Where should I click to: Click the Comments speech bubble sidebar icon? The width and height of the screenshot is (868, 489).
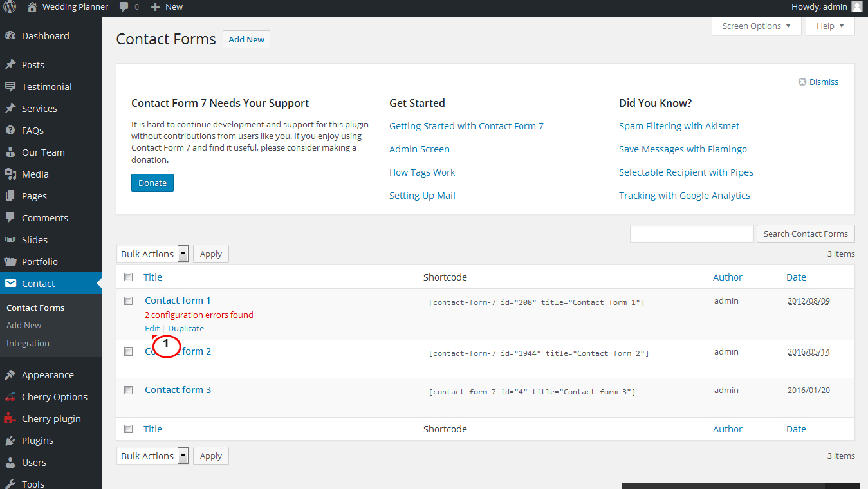(x=10, y=218)
